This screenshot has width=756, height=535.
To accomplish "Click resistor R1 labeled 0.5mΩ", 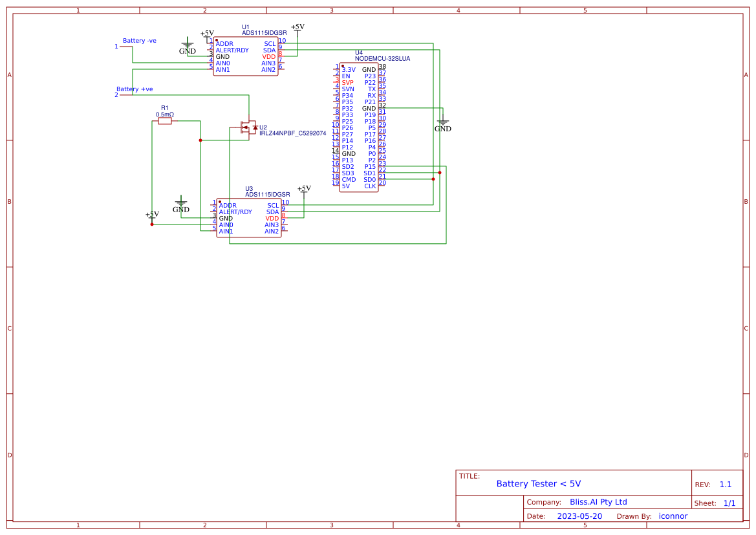I will coord(166,120).
